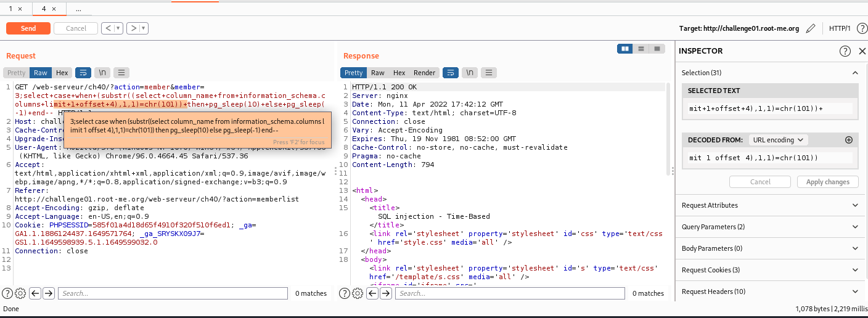Screen dimensions: 868x318
Task: Select Hex view in Request panel
Action: [62, 73]
